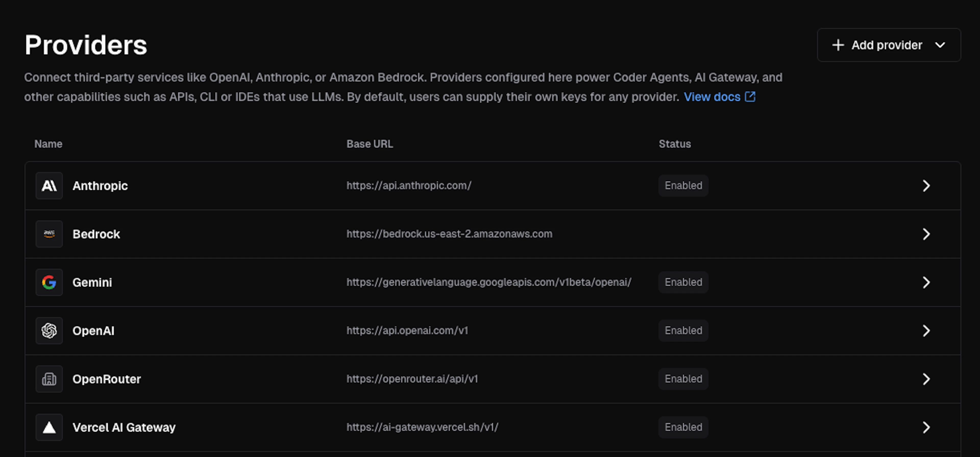Click the Status column header

point(675,144)
